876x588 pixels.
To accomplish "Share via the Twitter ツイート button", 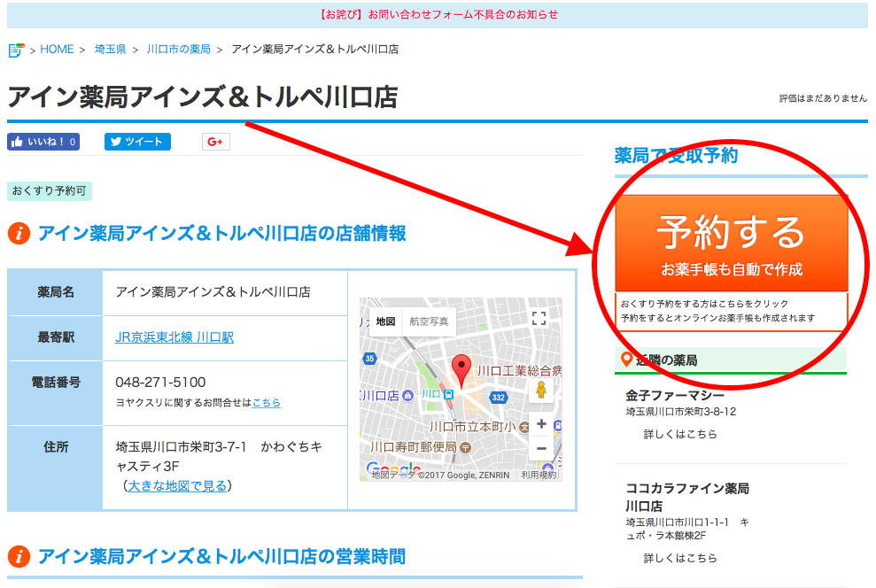I will [137, 142].
